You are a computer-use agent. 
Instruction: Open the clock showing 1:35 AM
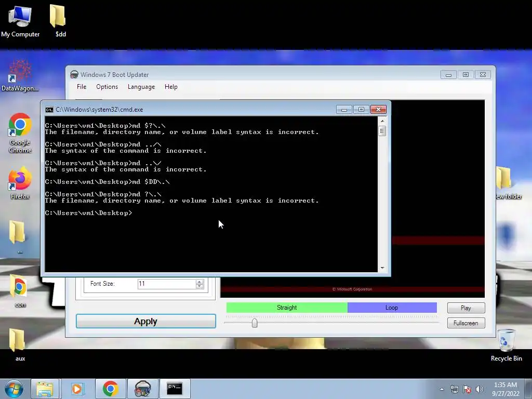coord(506,389)
